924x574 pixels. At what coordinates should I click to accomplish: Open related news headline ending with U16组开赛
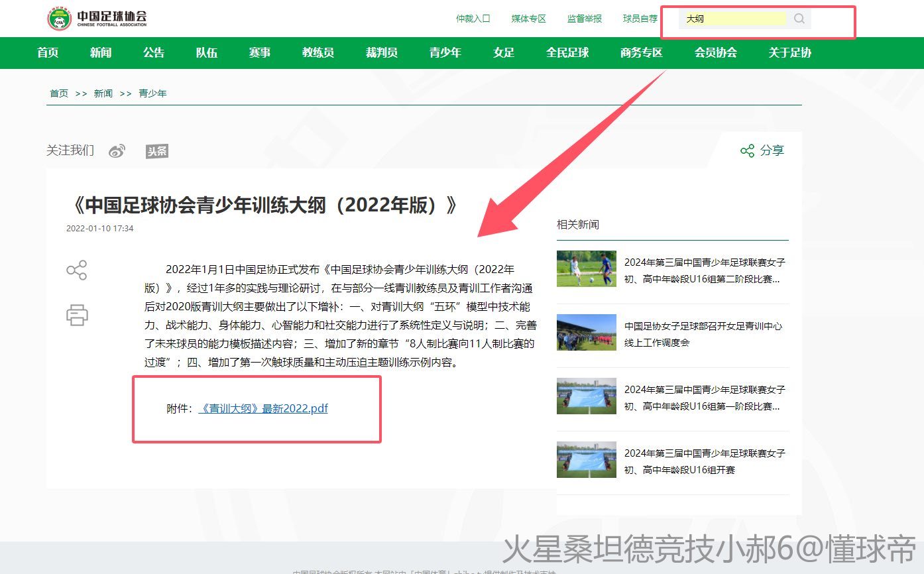coord(705,461)
